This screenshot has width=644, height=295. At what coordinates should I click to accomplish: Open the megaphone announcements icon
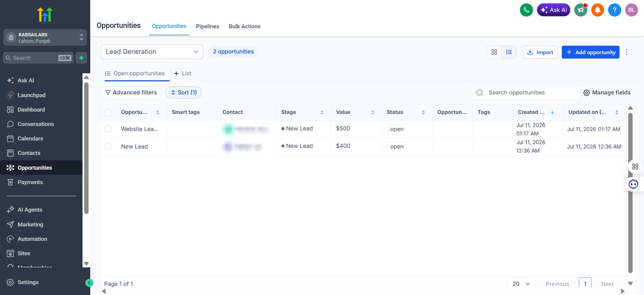581,10
